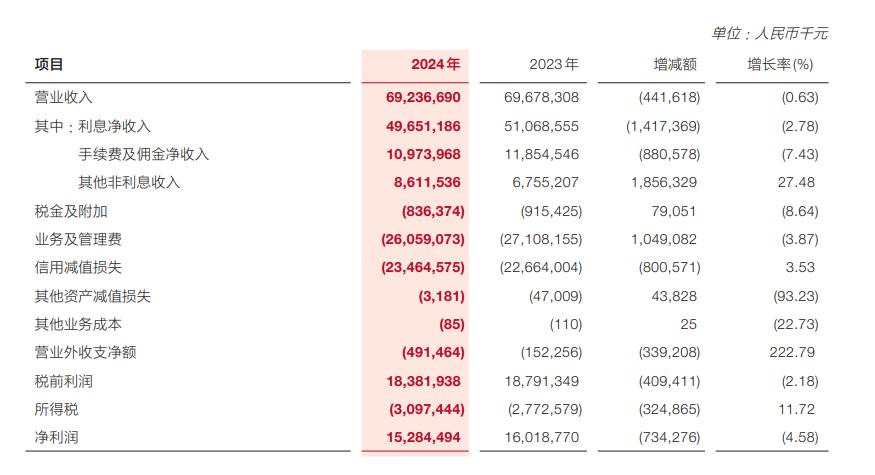Select the 营业收入 row label
The height and width of the screenshot is (475, 875).
(x=63, y=97)
